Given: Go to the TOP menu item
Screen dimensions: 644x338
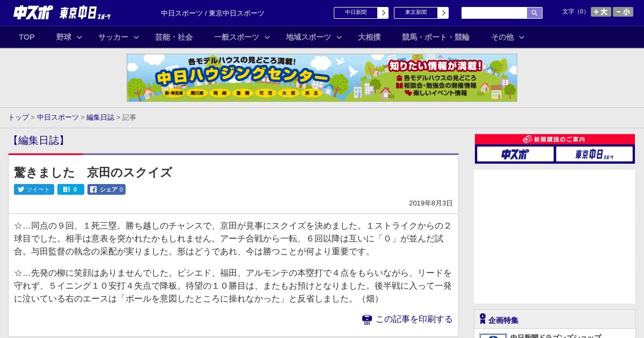Looking at the screenshot, I should (x=27, y=37).
